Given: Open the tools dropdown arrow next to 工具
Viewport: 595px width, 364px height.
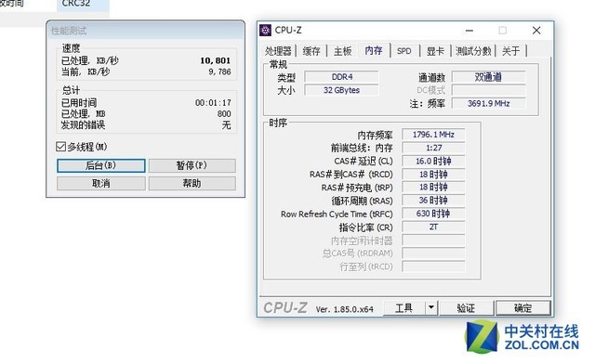Looking at the screenshot, I should coord(431,307).
